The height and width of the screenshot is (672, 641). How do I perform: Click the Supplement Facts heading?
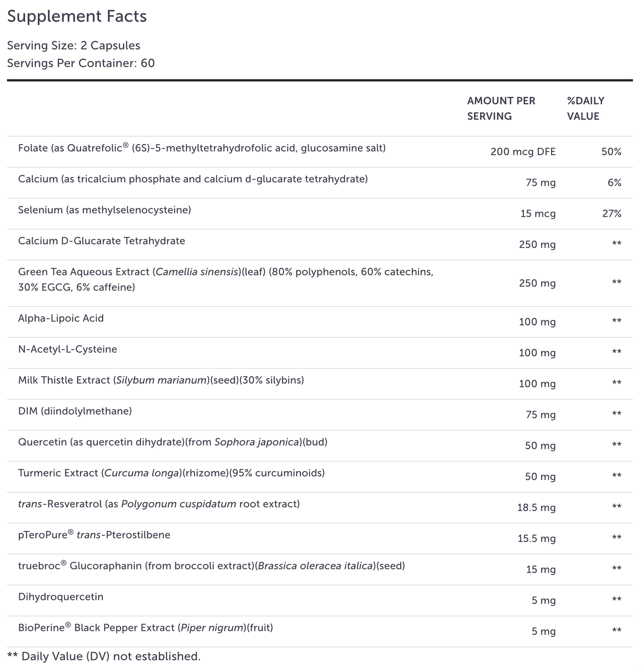click(x=77, y=16)
